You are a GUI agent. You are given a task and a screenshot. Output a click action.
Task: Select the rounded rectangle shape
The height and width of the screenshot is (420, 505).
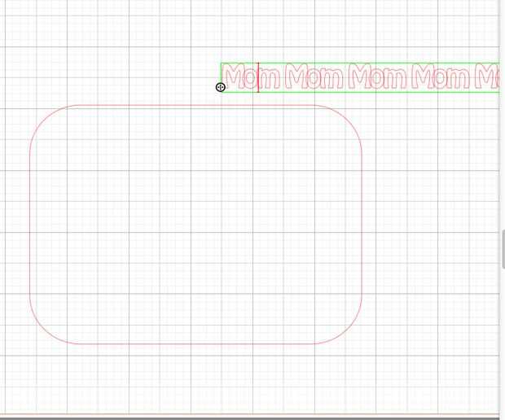pos(195,225)
